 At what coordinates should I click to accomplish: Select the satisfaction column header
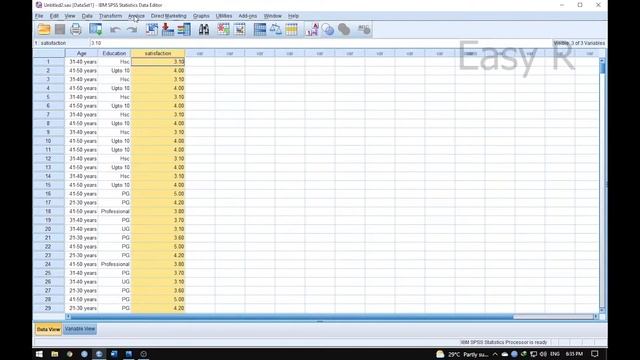pos(158,53)
